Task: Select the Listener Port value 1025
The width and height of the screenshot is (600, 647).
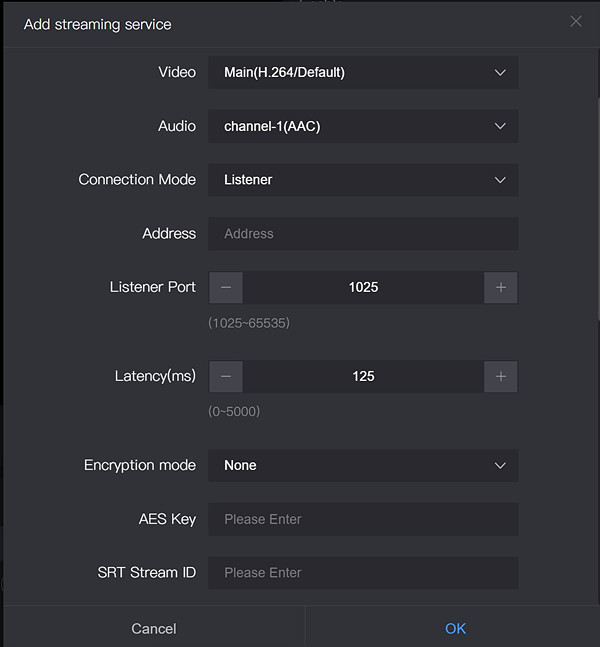Action: click(363, 287)
